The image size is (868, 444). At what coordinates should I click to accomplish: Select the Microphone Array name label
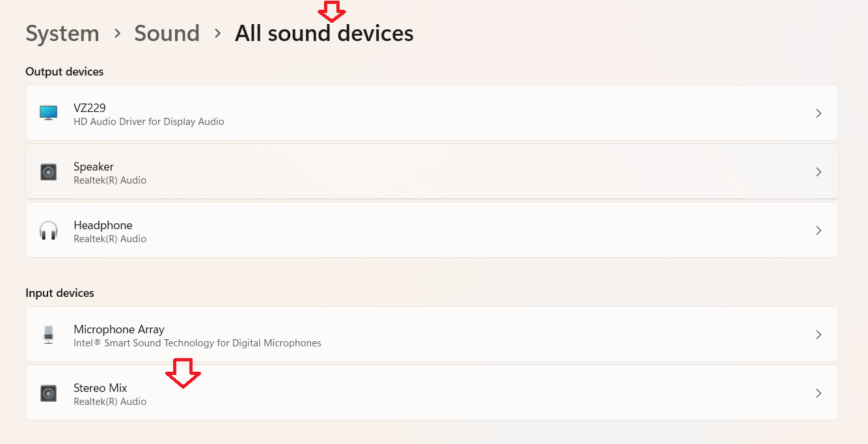119,329
